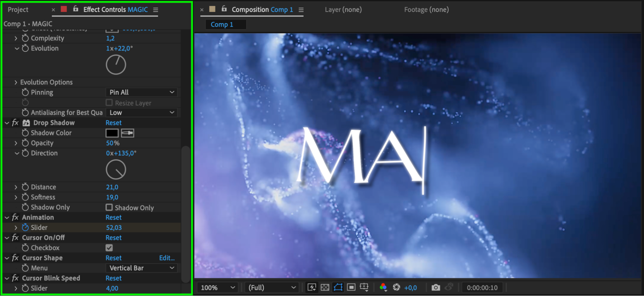This screenshot has width=644, height=296.
Task: Open Antialiasing dropdown showing Low
Action: 141,113
